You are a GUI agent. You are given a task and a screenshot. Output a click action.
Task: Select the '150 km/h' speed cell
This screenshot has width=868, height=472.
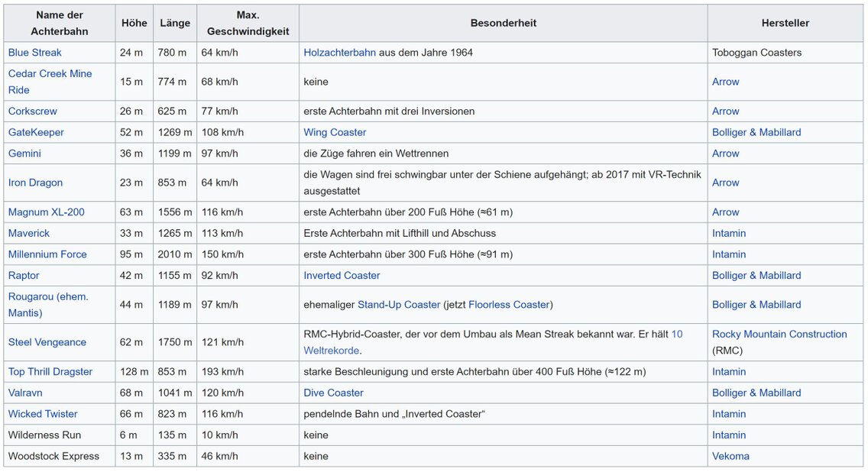pos(248,254)
